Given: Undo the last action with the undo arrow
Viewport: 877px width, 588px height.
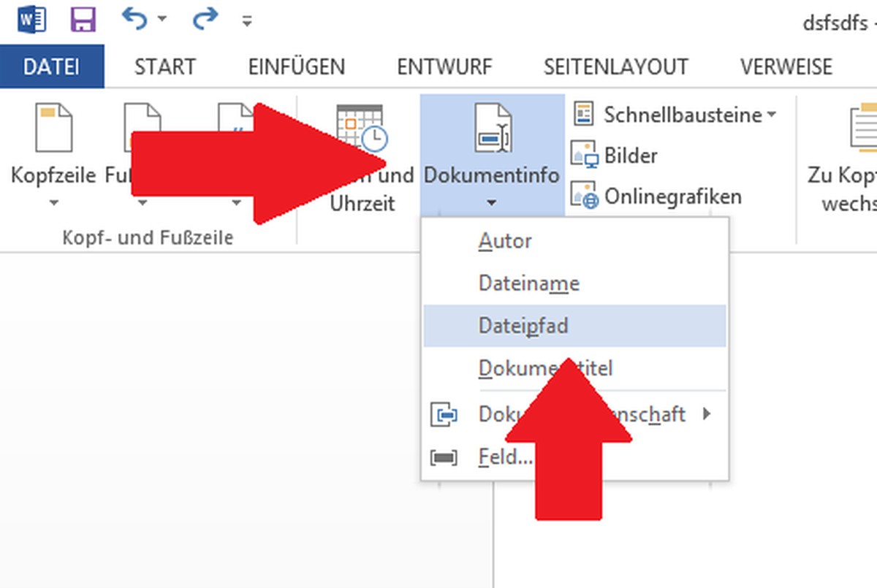Looking at the screenshot, I should pos(135,20).
